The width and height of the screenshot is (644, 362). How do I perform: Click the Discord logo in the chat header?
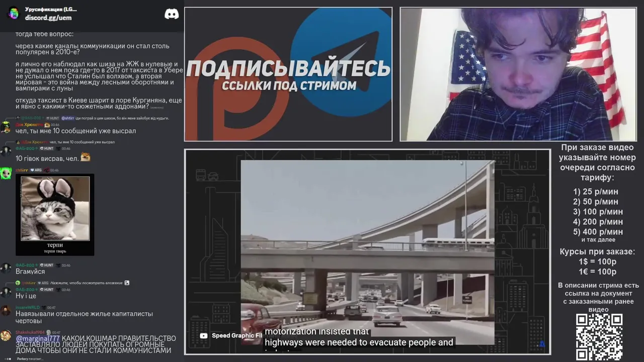click(x=172, y=14)
